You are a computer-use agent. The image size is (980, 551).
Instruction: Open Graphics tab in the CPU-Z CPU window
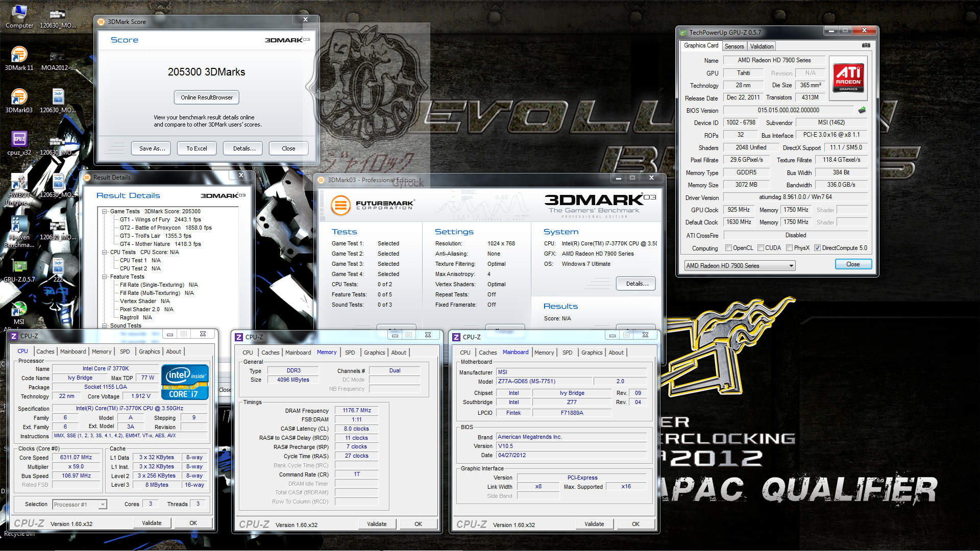(149, 352)
